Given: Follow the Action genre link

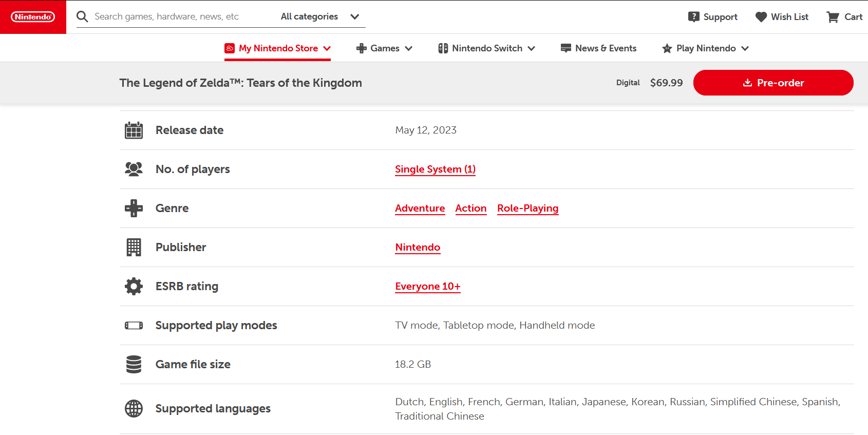Looking at the screenshot, I should tap(470, 208).
